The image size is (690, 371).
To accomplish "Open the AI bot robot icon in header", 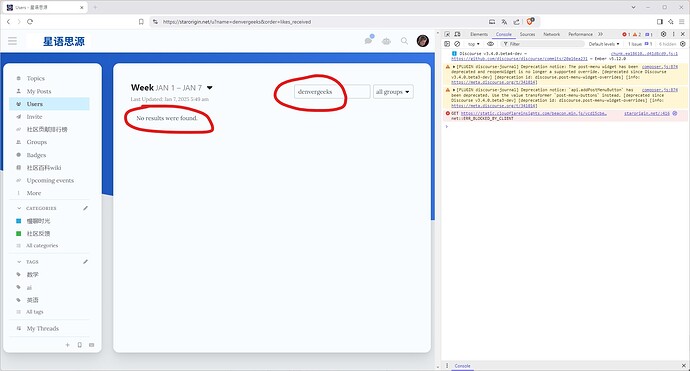I will (x=386, y=41).
